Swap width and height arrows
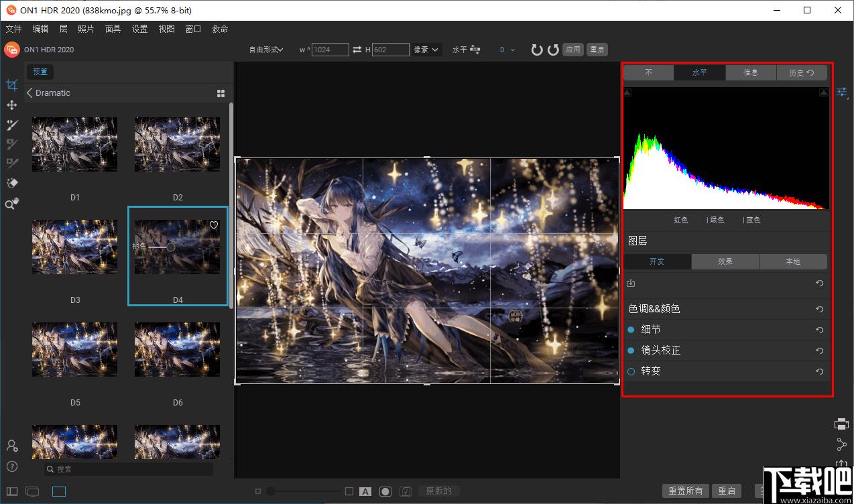 point(357,50)
